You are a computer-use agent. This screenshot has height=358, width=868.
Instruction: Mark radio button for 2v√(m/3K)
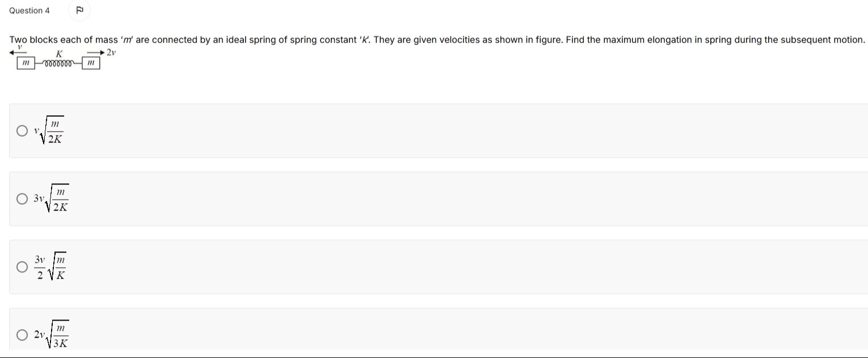click(22, 335)
